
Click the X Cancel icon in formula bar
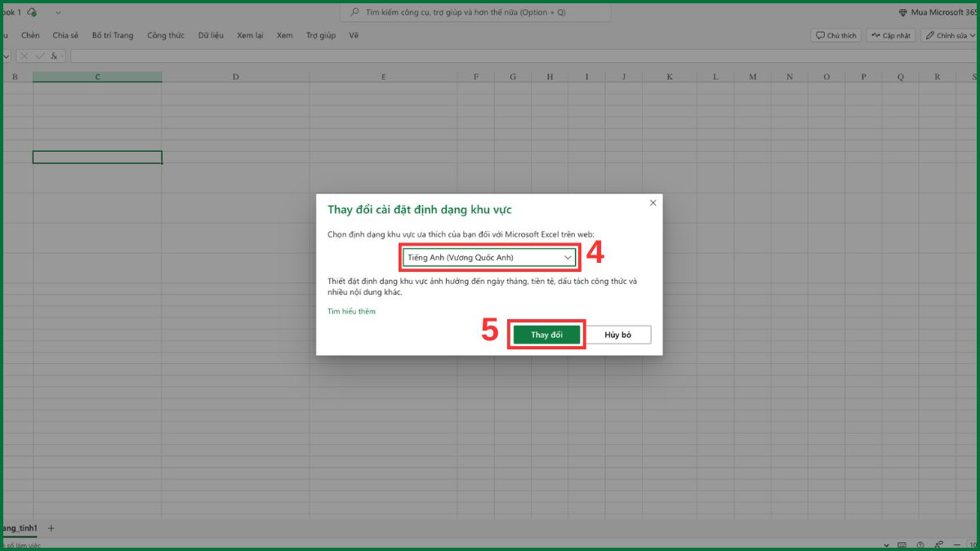click(24, 56)
